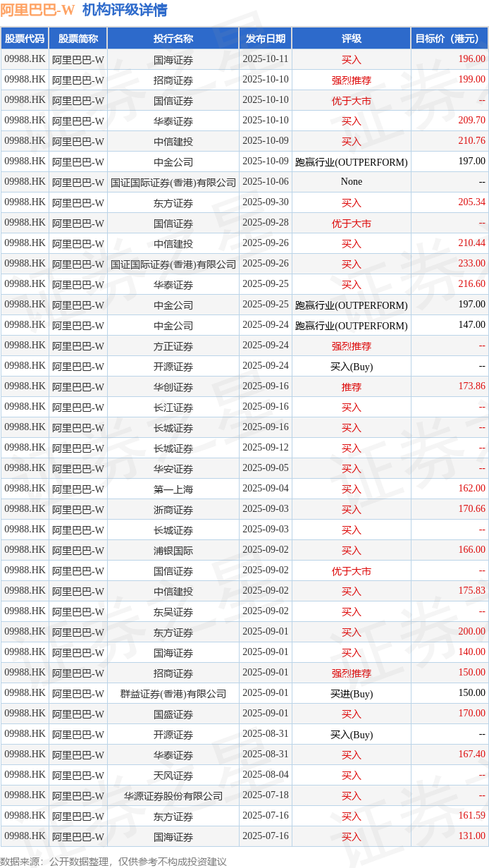Click the 发布日期 column header
The image size is (489, 868).
266,39
